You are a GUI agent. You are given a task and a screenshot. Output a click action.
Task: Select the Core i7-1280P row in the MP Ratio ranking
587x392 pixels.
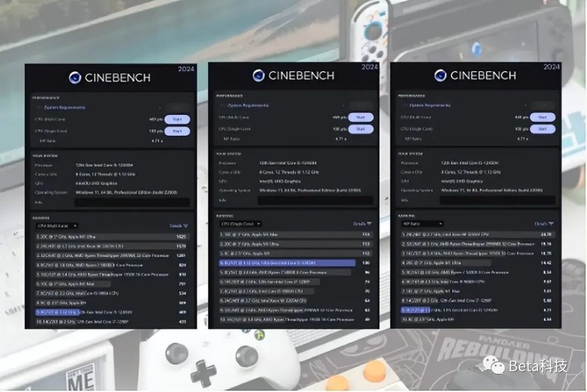coord(477,301)
